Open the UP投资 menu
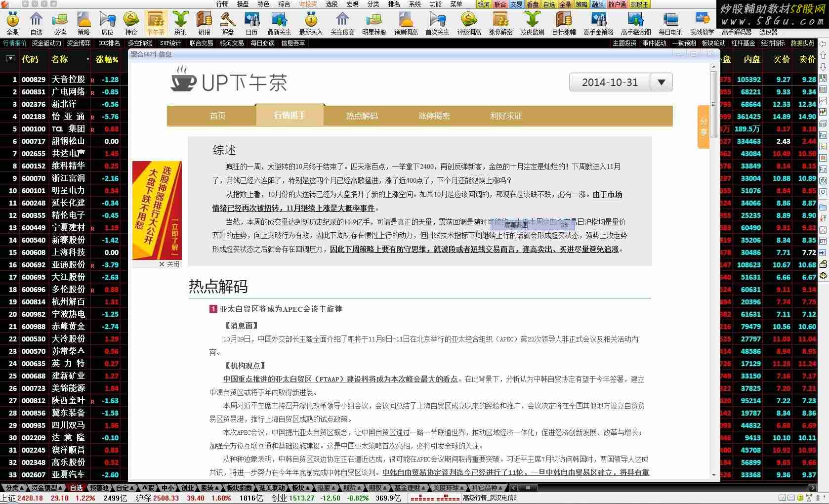This screenshot has height=504, width=829. point(308,4)
